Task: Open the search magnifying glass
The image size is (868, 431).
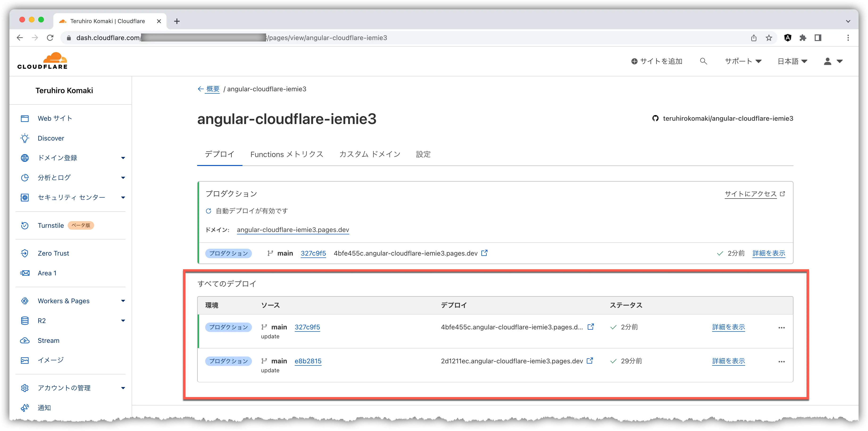Action: (703, 61)
